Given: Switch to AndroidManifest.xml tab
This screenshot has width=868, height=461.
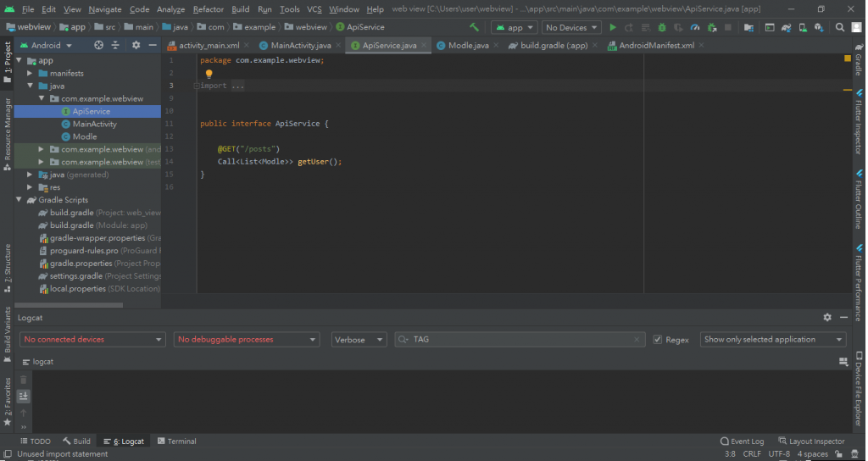Looking at the screenshot, I should [657, 46].
